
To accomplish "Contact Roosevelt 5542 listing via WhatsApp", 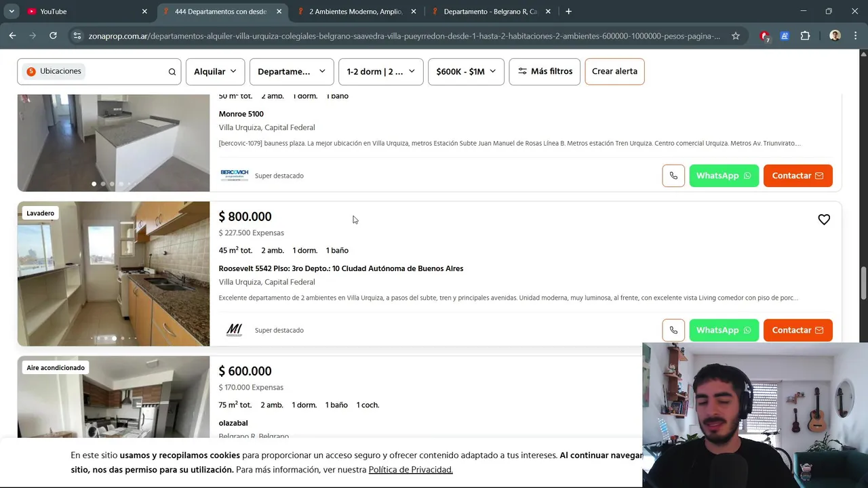I will [724, 330].
